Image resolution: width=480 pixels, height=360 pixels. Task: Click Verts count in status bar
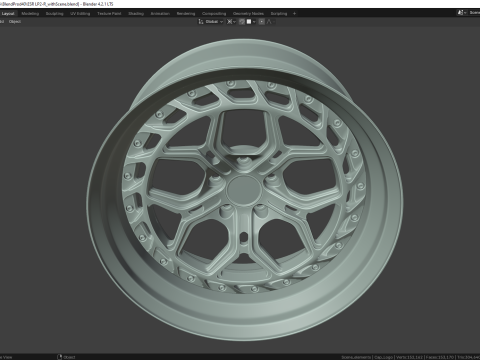pos(409,357)
